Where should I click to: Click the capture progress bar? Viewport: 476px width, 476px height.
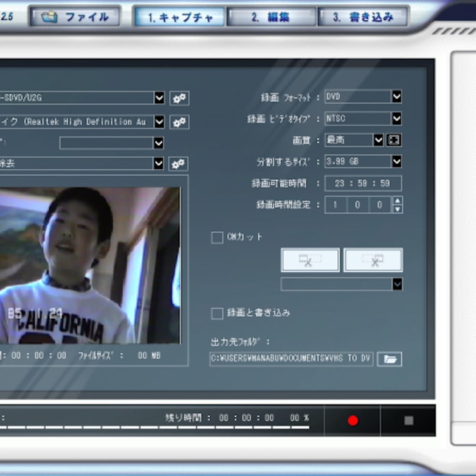pyautogui.click(x=154, y=427)
